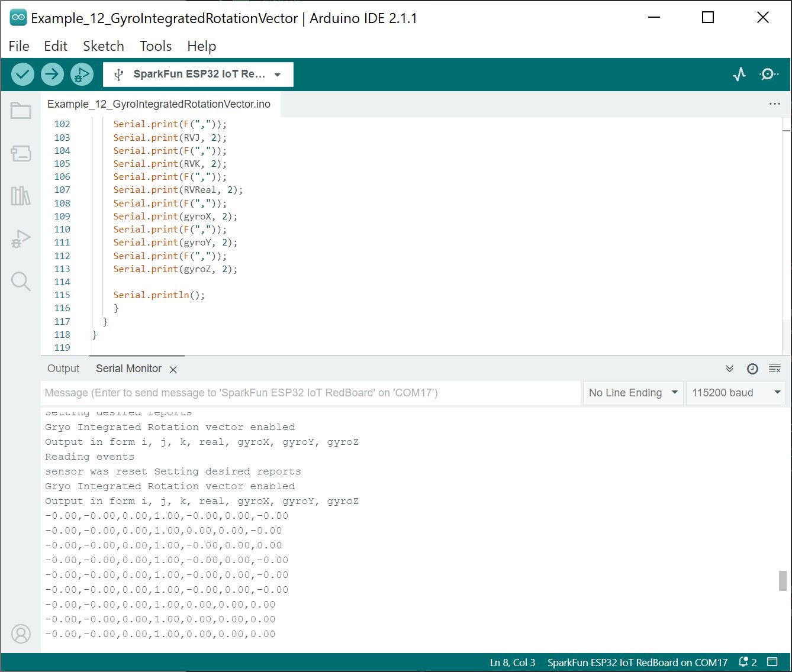792x672 pixels.
Task: Close the Serial Monitor tab
Action: [173, 370]
